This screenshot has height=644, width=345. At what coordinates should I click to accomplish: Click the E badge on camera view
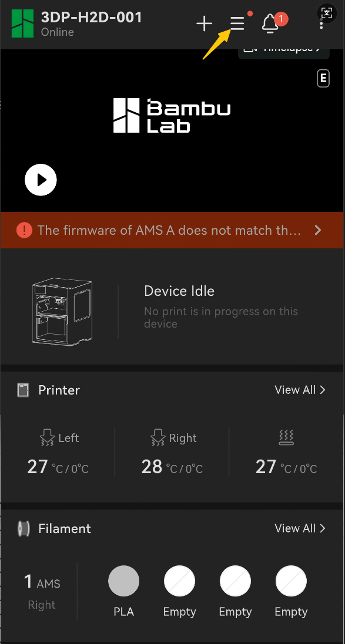[324, 79]
